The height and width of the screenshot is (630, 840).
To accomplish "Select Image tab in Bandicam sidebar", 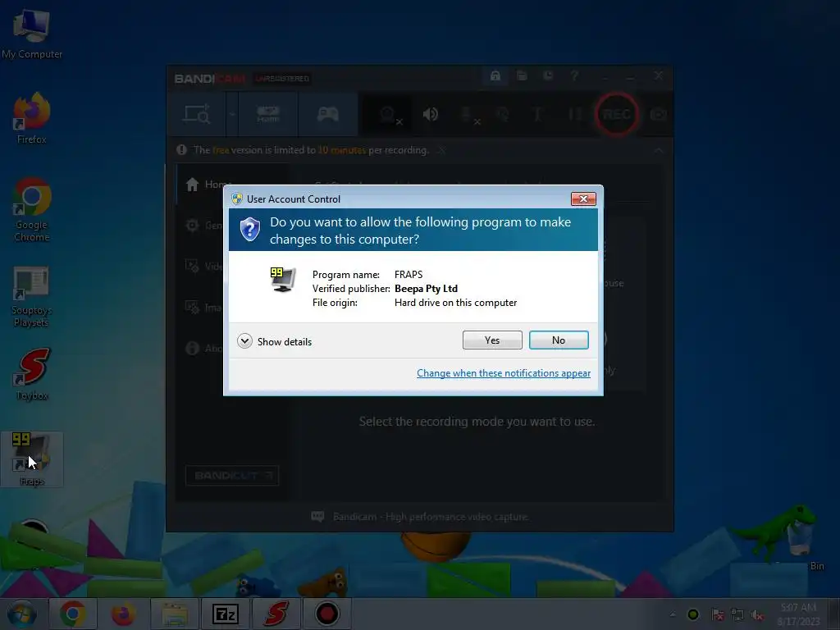I will coord(203,308).
